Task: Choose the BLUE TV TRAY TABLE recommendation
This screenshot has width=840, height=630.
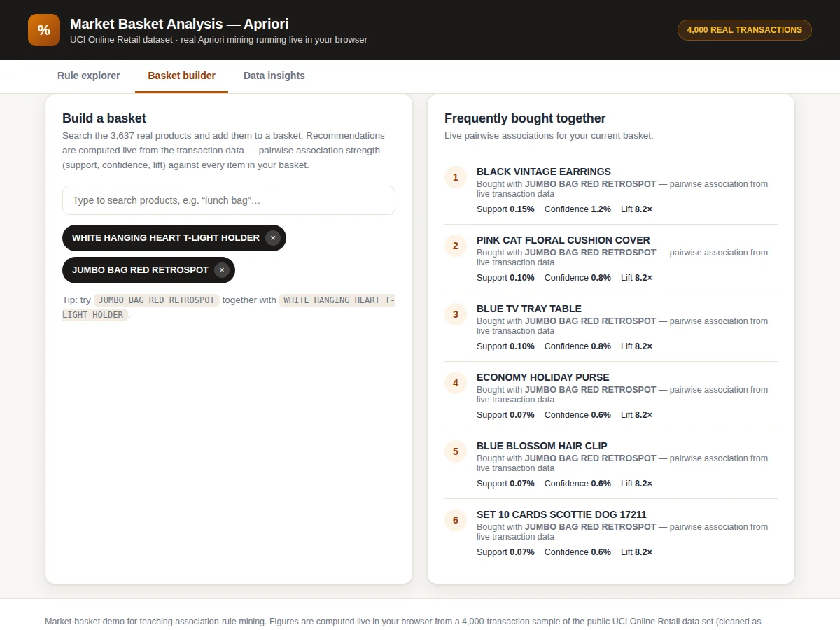Action: [x=529, y=309]
